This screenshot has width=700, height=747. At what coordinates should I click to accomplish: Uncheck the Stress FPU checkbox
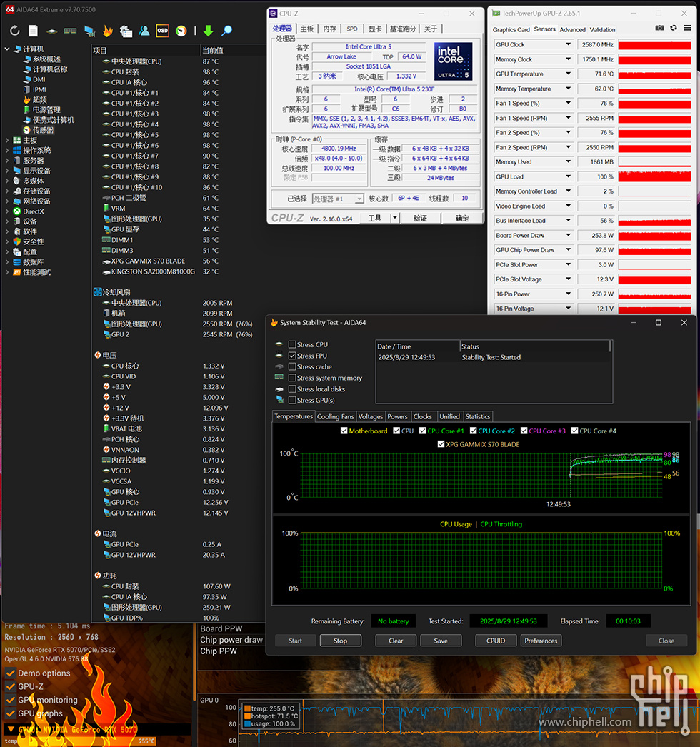[293, 356]
